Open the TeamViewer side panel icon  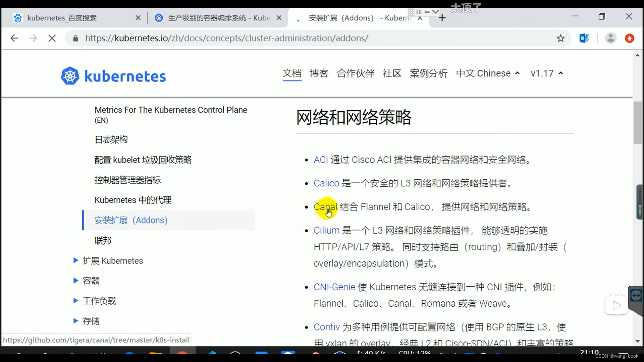(636, 295)
